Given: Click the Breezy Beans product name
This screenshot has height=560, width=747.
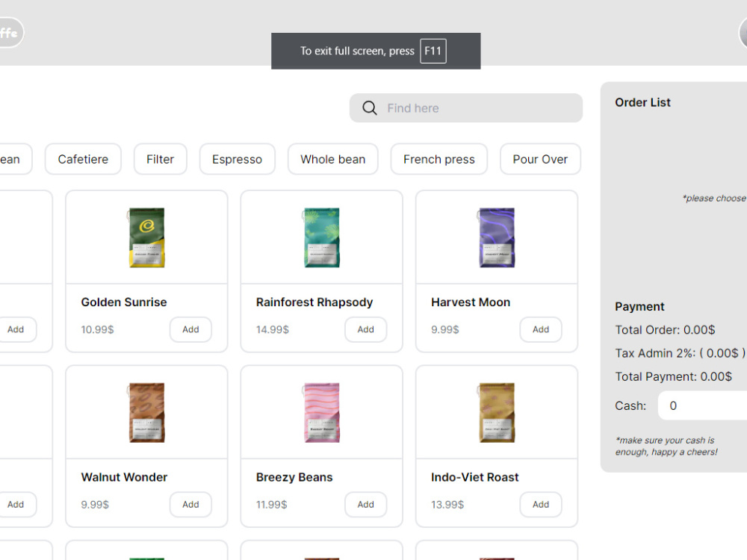Looking at the screenshot, I should [x=294, y=477].
